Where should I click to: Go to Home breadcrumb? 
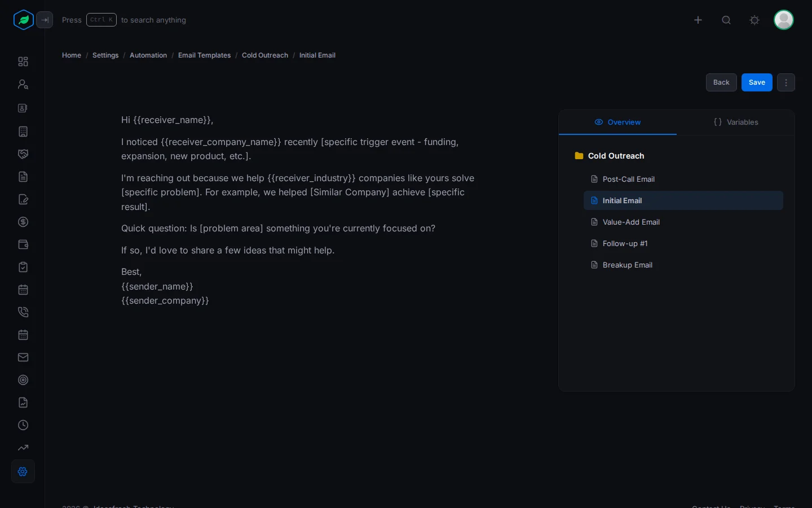[72, 55]
